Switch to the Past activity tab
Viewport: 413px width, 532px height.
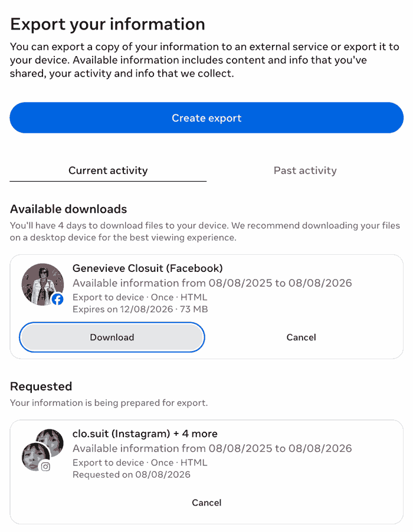305,170
